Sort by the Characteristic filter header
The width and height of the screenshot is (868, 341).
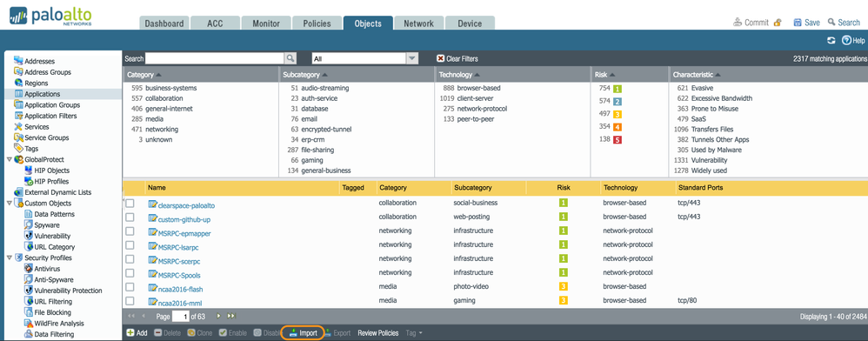[697, 75]
